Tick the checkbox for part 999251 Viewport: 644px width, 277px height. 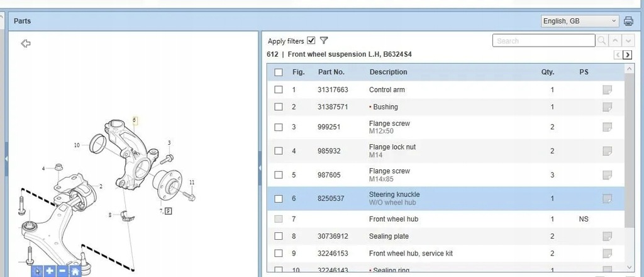(x=279, y=127)
